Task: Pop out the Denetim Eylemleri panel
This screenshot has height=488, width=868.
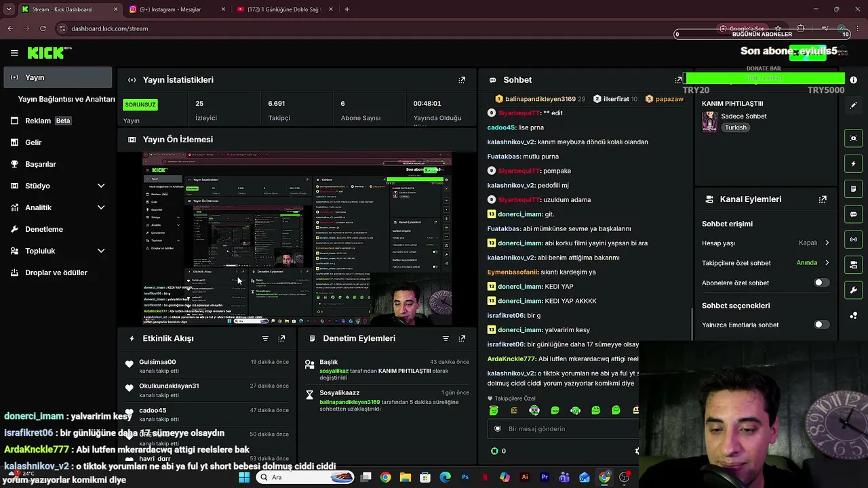Action: (462, 338)
